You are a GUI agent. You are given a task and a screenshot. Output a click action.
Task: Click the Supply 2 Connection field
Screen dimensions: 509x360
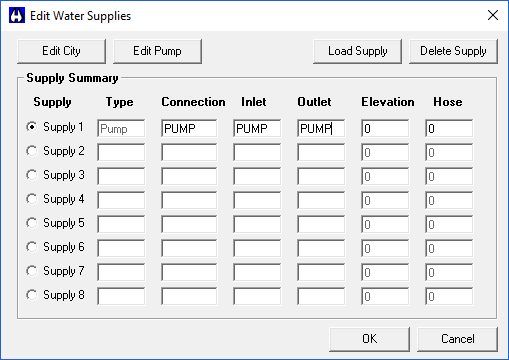pyautogui.click(x=189, y=152)
